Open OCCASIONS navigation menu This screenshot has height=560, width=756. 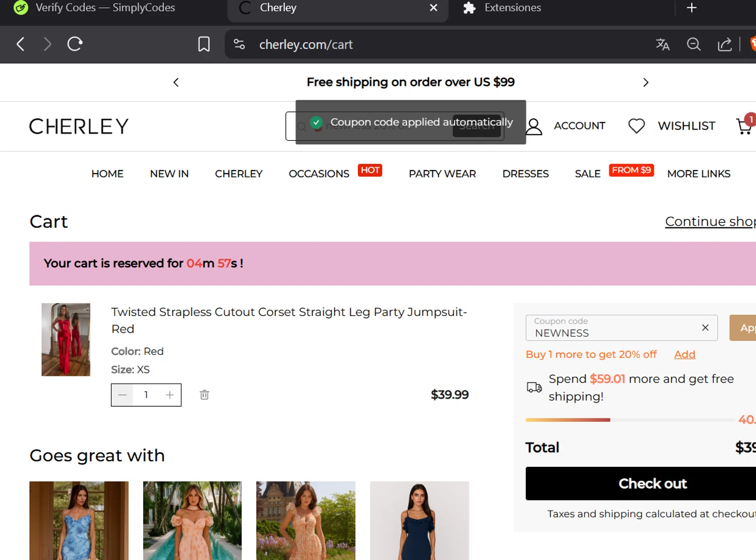coord(319,174)
